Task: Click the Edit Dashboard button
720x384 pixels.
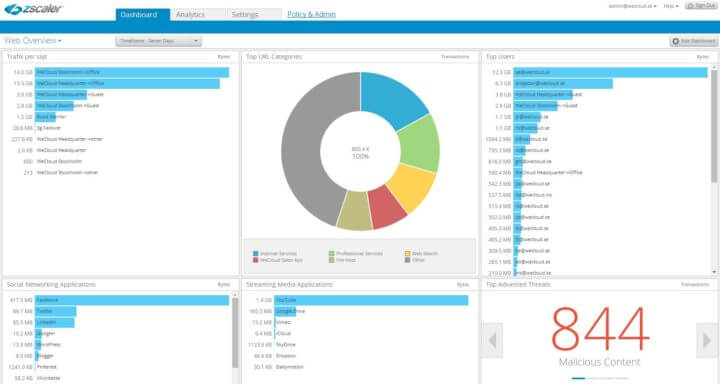Action: [693, 41]
